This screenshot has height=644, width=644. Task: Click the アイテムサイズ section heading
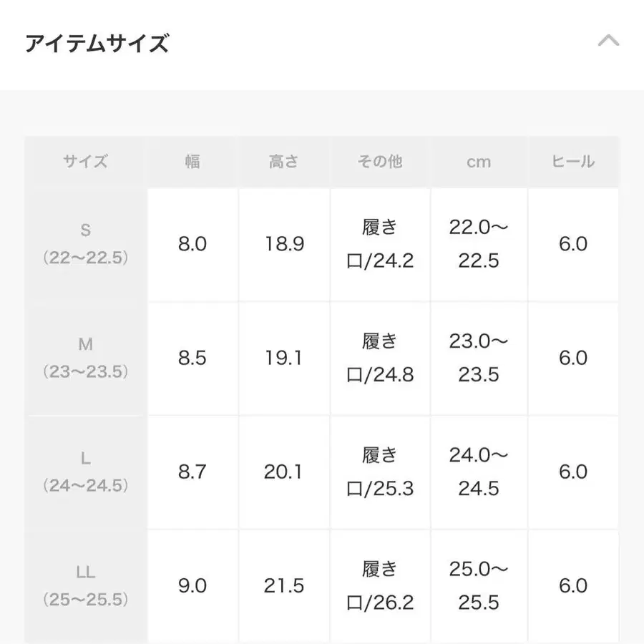click(x=97, y=44)
